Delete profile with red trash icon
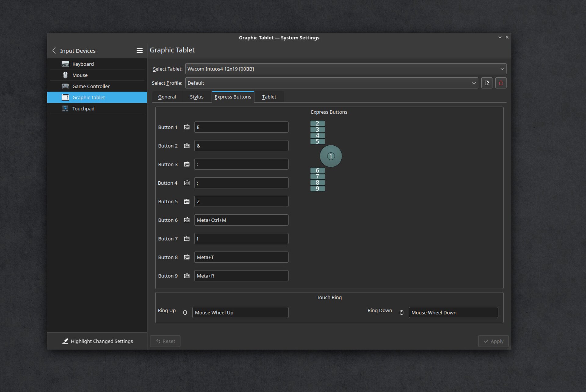 501,83
